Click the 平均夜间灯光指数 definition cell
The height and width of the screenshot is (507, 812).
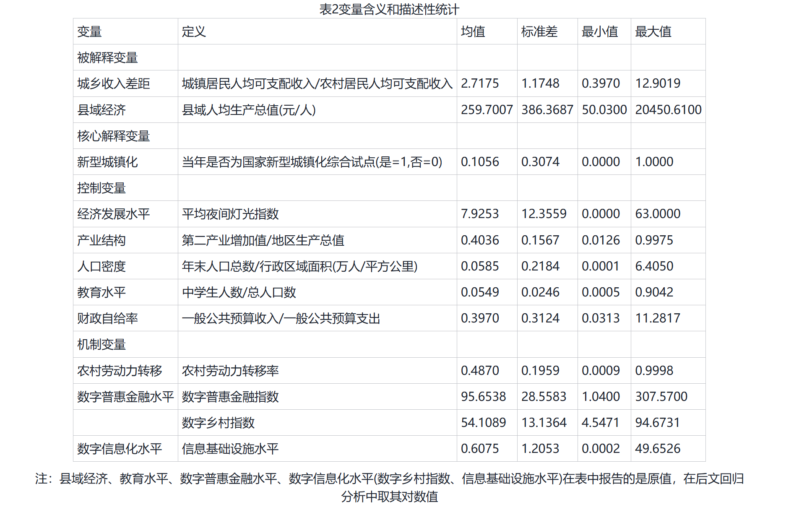pos(230,214)
